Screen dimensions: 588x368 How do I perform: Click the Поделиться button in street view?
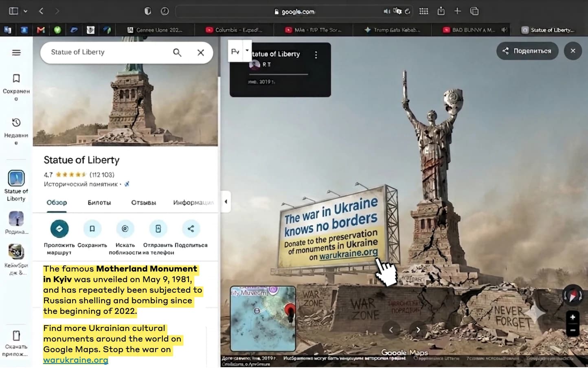point(527,51)
